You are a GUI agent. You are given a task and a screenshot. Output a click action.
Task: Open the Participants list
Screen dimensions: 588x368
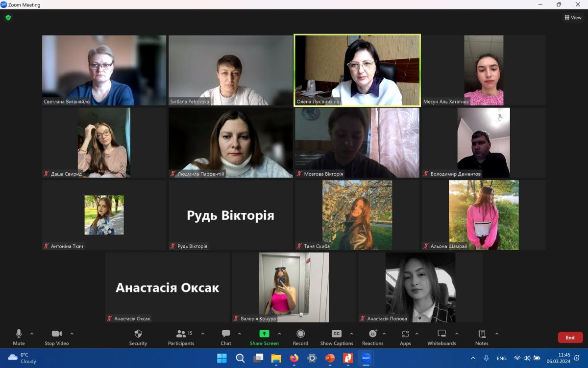coord(181,337)
